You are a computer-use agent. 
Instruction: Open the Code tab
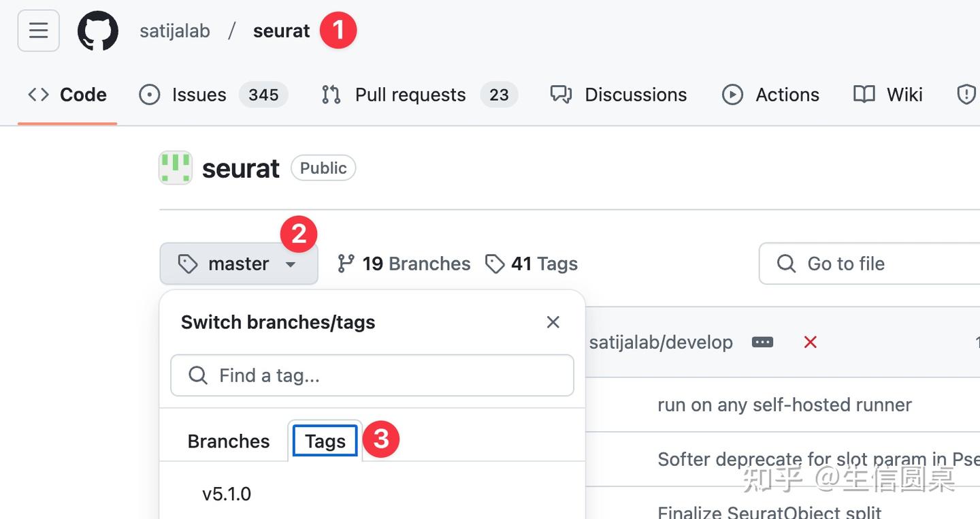[67, 95]
